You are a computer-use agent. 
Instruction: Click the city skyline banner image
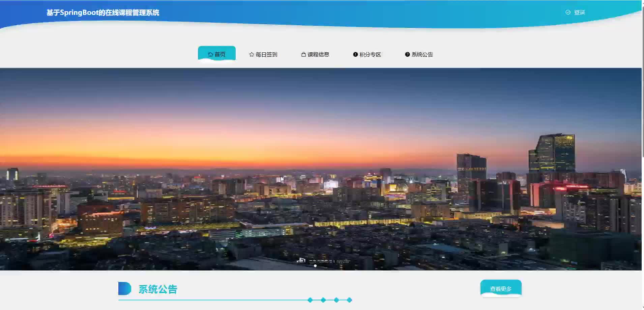[321, 169]
